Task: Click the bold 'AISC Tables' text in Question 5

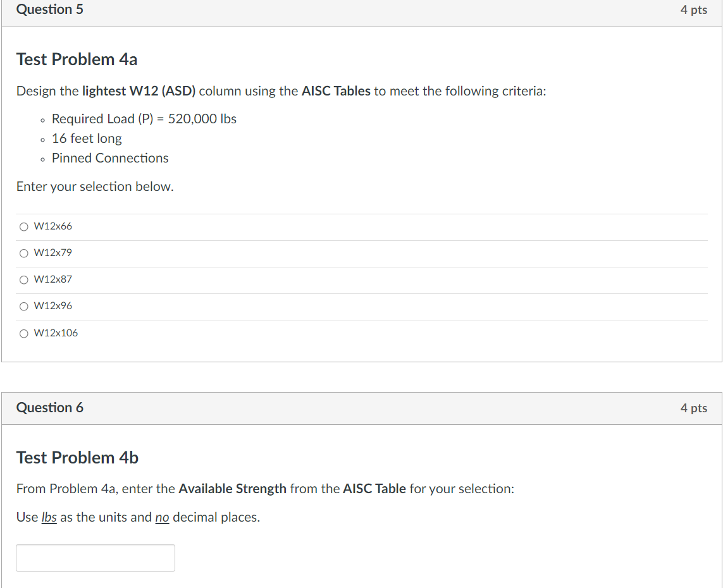Action: click(x=336, y=91)
